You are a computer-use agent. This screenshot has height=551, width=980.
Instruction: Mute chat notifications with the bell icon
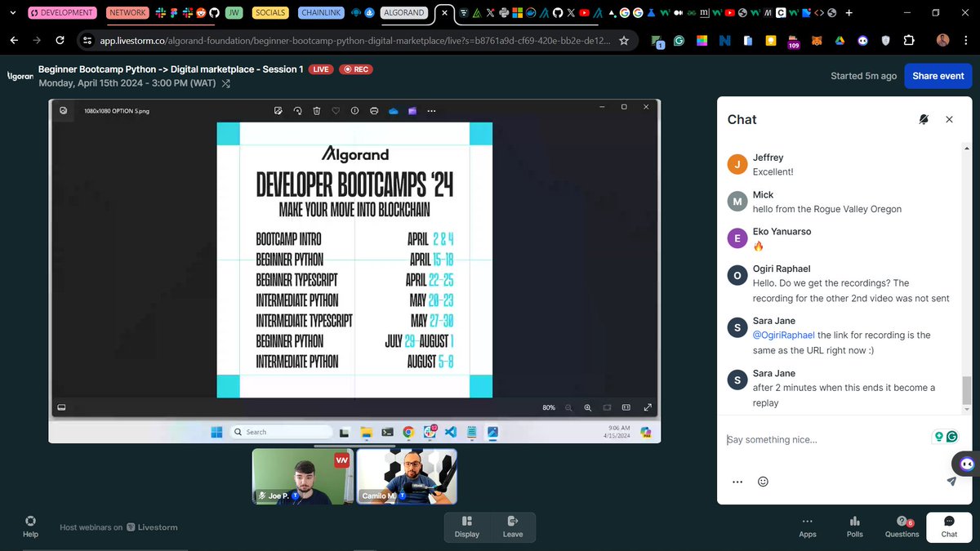coord(924,119)
